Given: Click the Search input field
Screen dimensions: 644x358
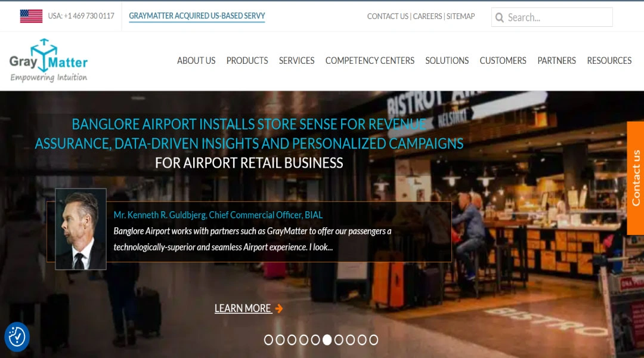Looking at the screenshot, I should 552,17.
